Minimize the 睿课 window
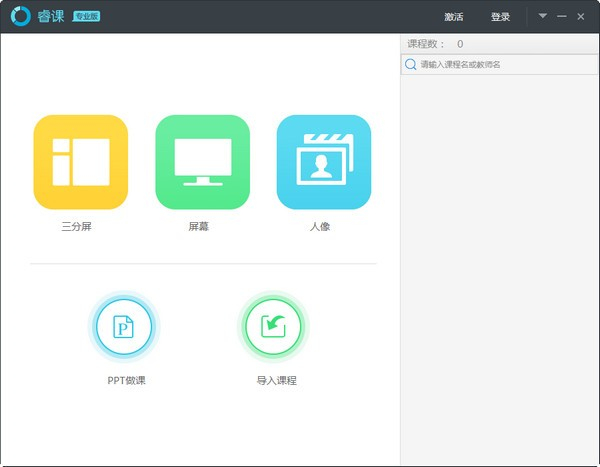The image size is (600, 467). tap(562, 17)
